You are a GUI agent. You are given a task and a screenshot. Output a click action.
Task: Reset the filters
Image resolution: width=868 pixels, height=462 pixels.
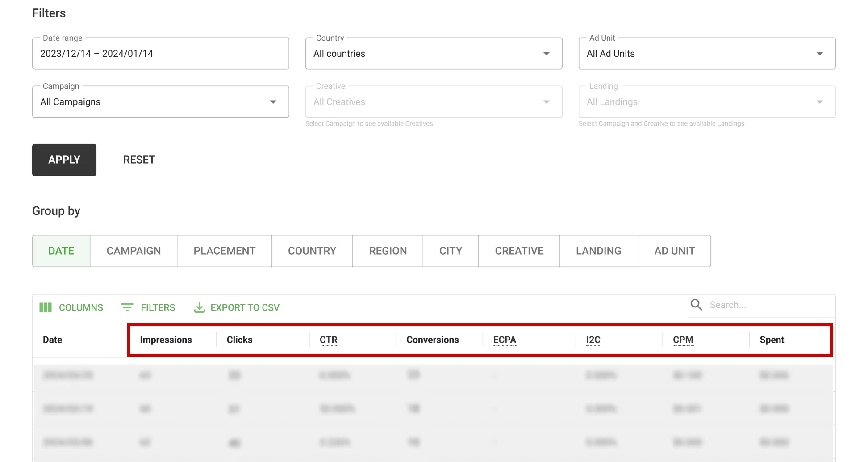point(139,160)
